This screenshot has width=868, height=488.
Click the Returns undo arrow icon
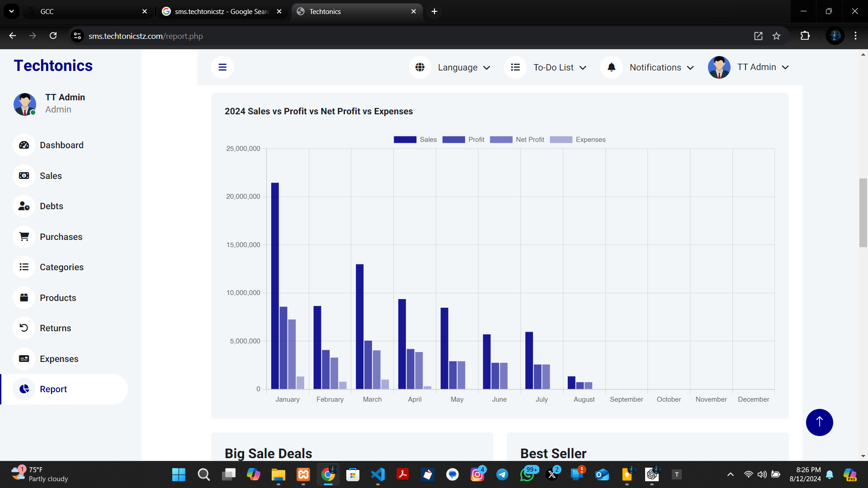pos(24,328)
